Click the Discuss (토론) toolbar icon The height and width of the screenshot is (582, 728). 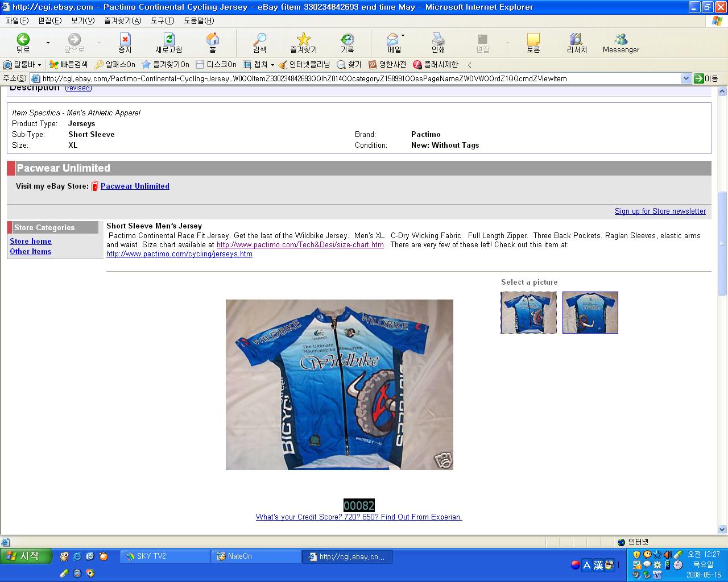[x=533, y=43]
